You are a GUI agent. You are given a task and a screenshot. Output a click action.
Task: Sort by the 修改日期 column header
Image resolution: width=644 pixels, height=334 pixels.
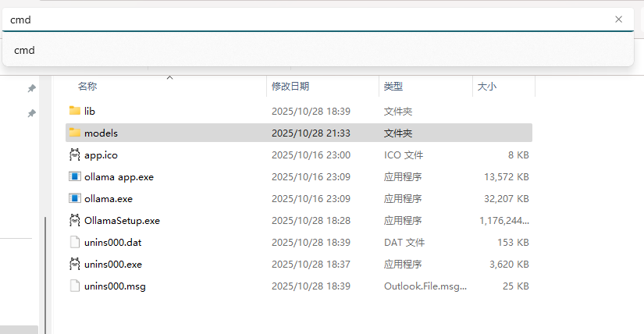pos(290,87)
